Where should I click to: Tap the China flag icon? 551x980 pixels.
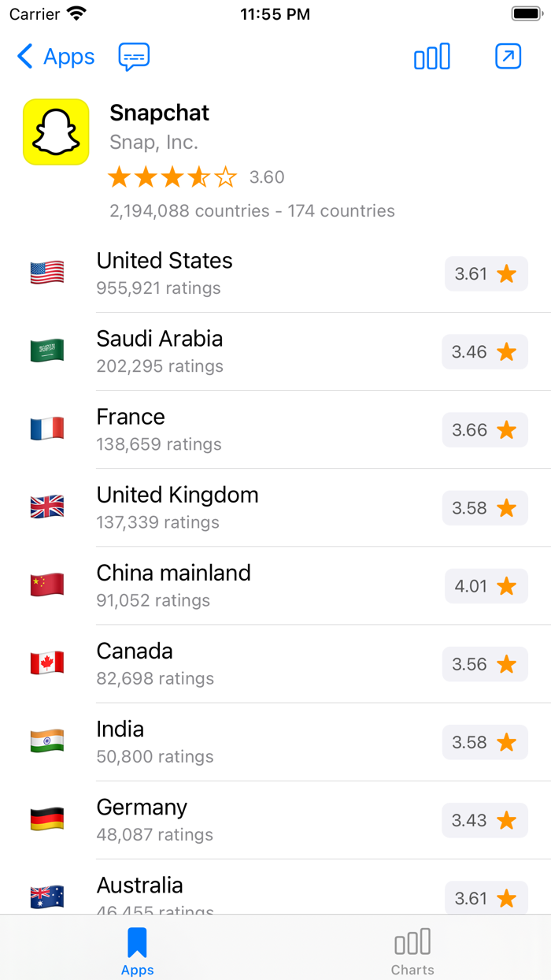click(x=46, y=586)
